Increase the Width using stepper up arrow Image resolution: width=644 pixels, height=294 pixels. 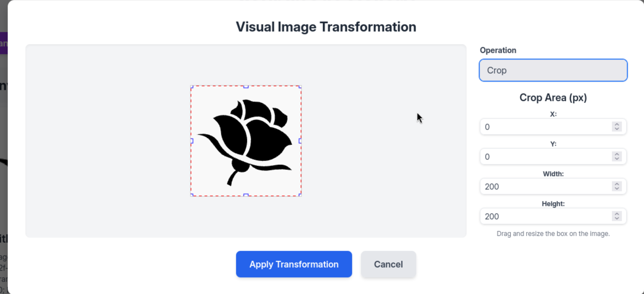(x=617, y=184)
